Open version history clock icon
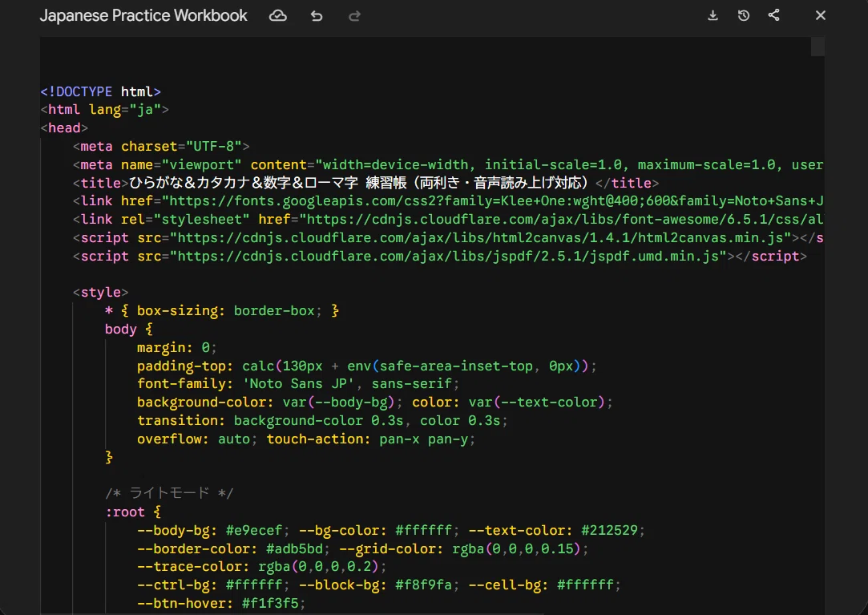This screenshot has height=615, width=868. point(744,15)
